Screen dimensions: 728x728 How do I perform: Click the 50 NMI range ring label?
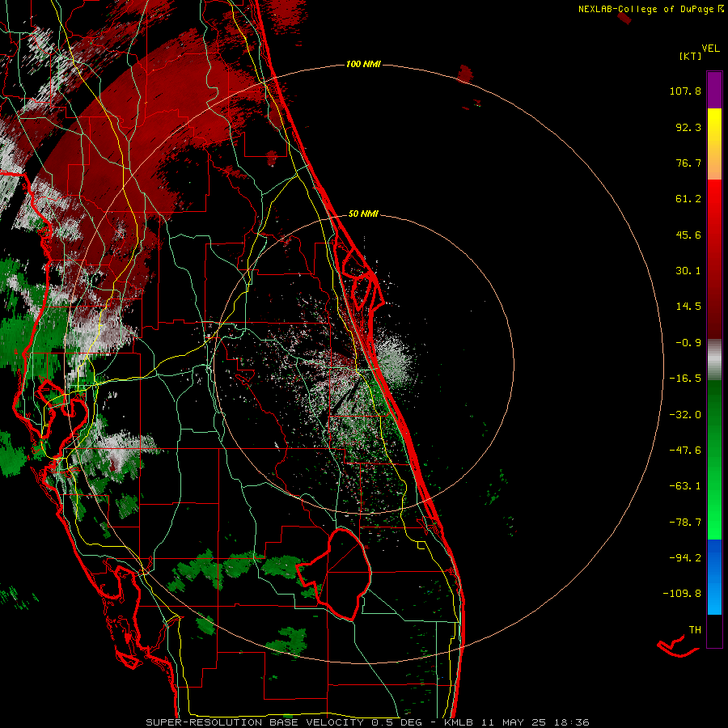click(x=363, y=214)
